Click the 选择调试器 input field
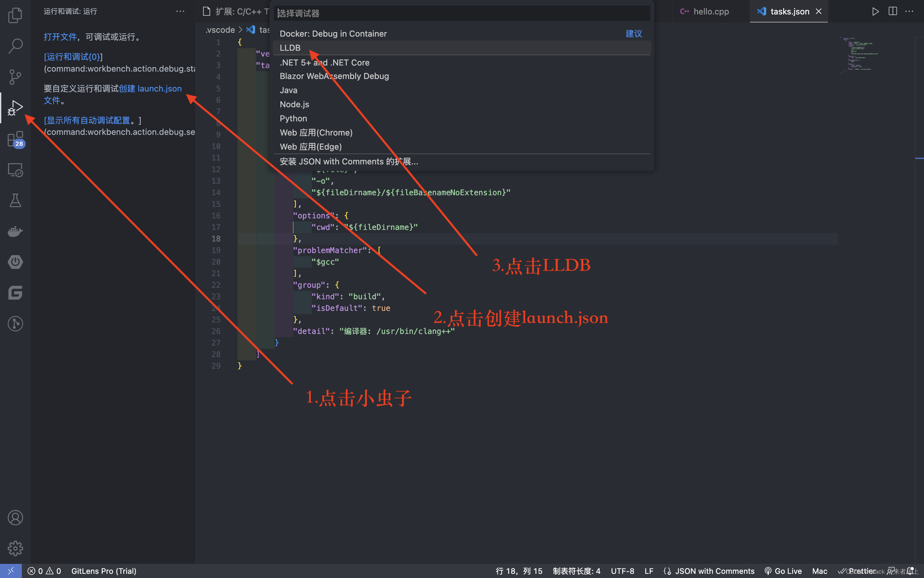Screen dimensions: 924x578 coord(462,13)
